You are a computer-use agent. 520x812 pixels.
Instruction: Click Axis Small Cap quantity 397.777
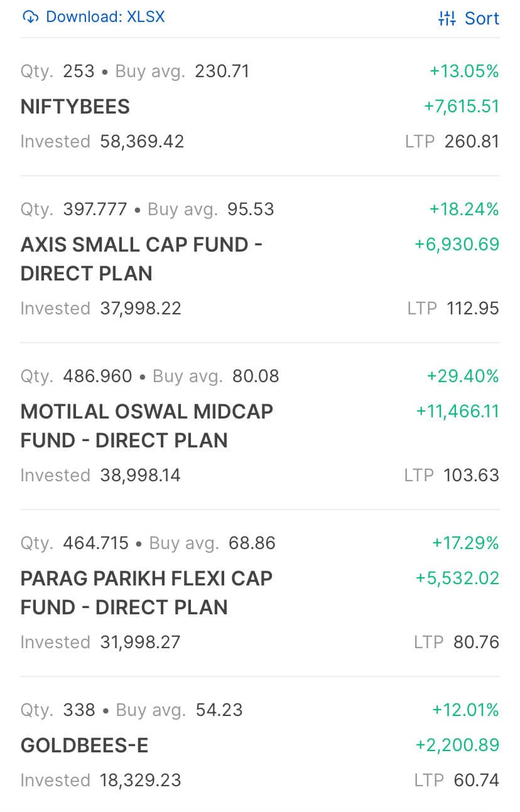tap(95, 210)
